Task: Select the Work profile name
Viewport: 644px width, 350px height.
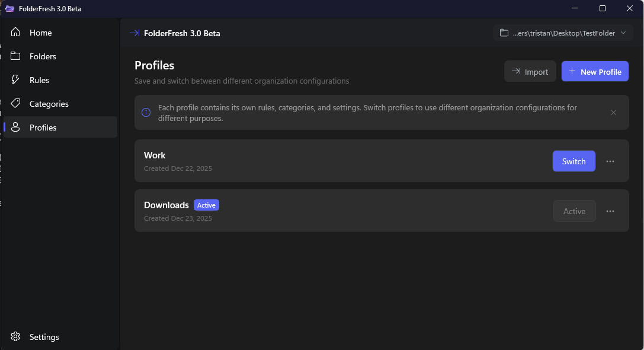Action: pyautogui.click(x=155, y=155)
